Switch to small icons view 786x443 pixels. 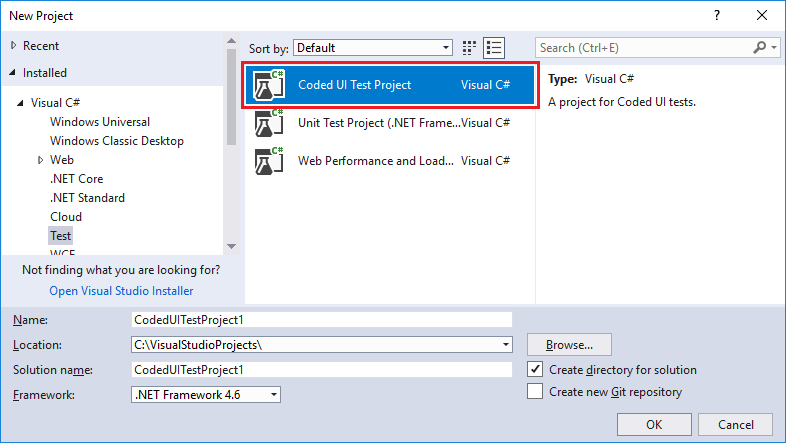470,47
